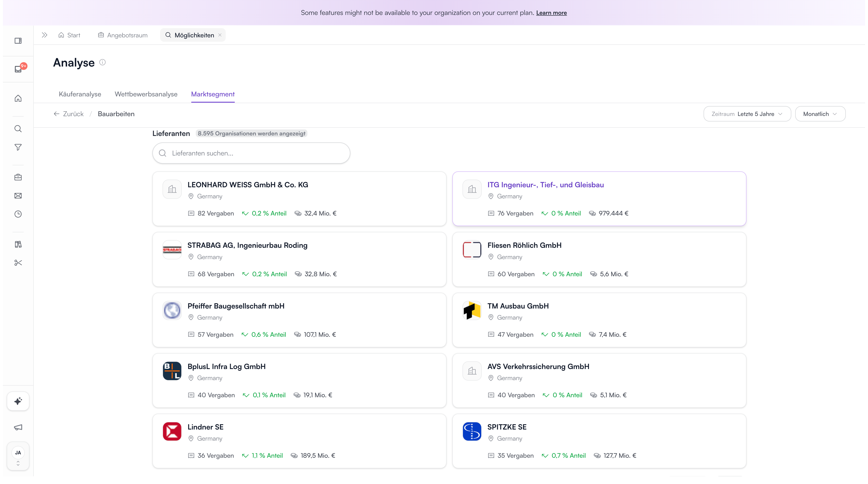This screenshot has width=868, height=484.
Task: Switch to Käuferanalyse tab
Action: pos(80,94)
